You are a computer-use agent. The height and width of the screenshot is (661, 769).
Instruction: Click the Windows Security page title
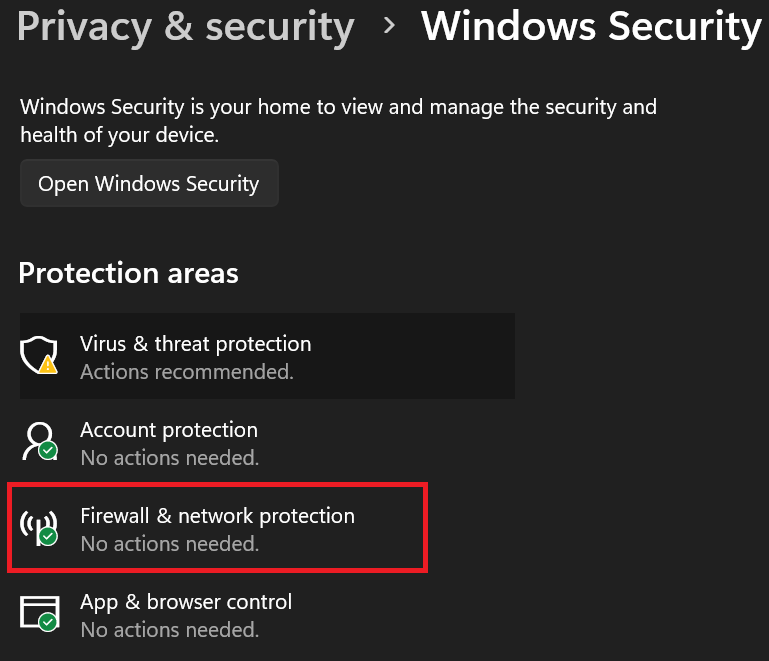pyautogui.click(x=590, y=27)
